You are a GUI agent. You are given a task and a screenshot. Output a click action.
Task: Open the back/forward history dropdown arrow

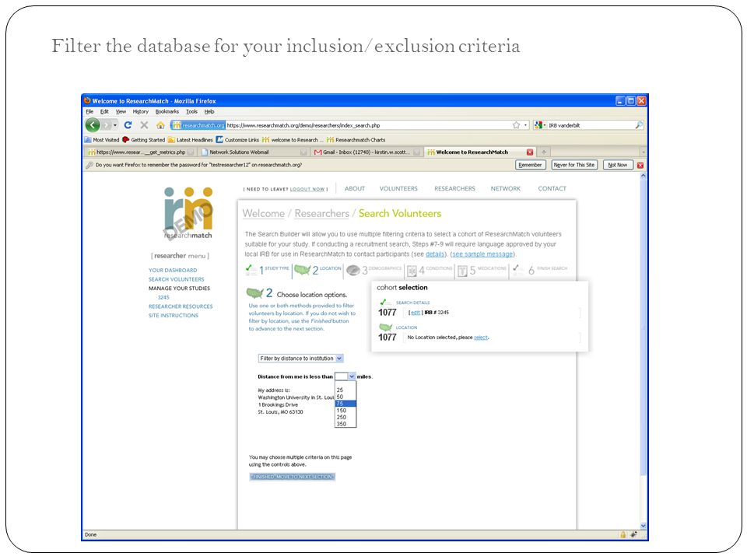pyautogui.click(x=115, y=125)
